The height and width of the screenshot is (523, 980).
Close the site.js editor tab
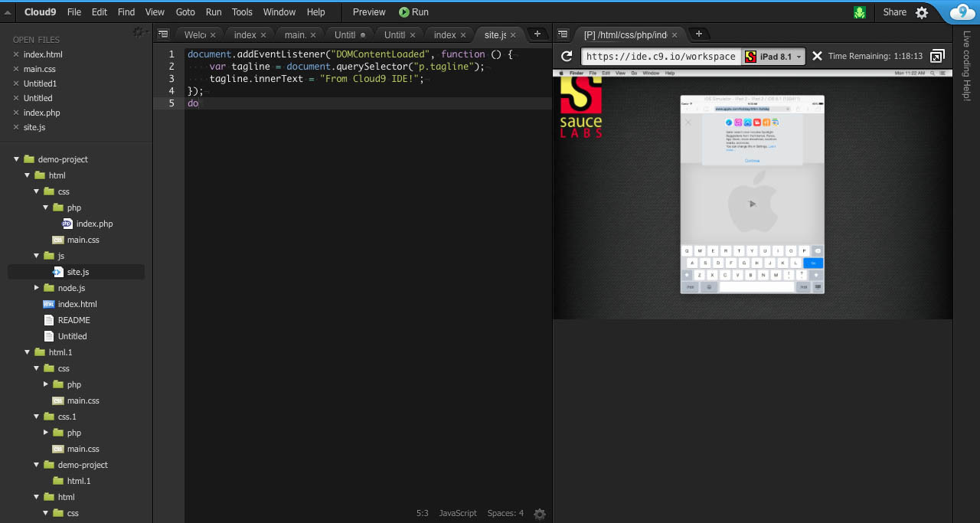coord(513,35)
